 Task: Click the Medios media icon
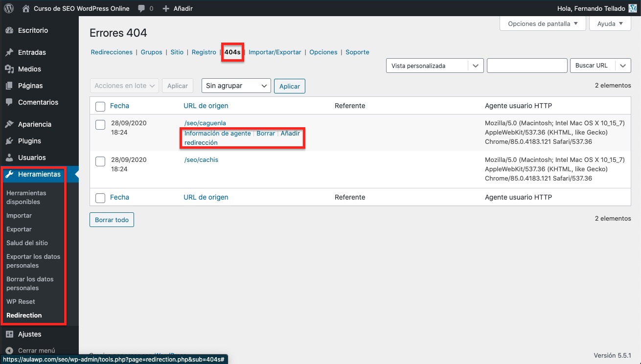pyautogui.click(x=9, y=69)
